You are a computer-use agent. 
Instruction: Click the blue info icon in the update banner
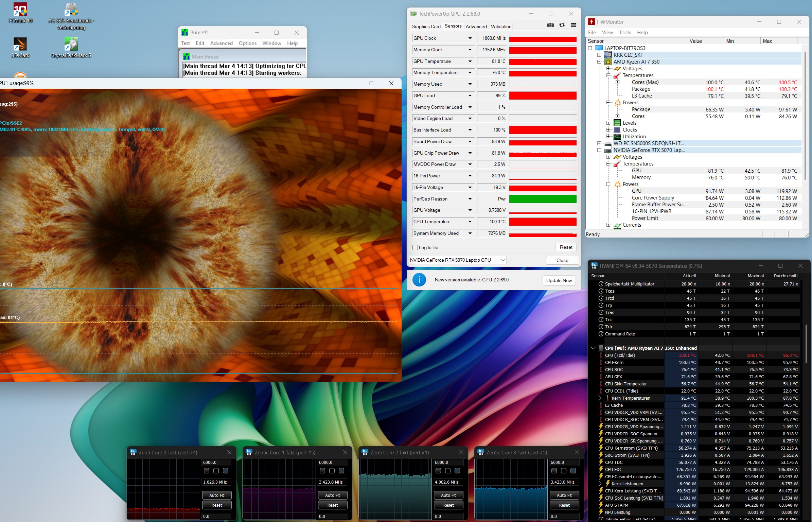419,280
